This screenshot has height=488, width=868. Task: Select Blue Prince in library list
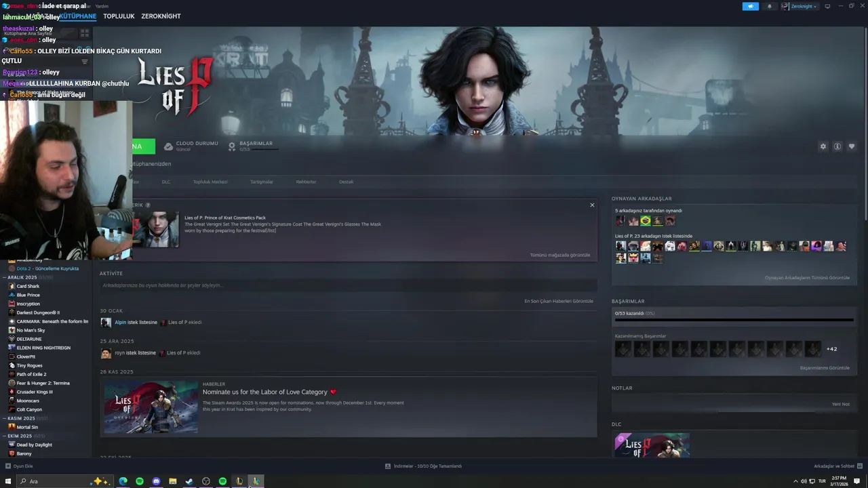28,295
